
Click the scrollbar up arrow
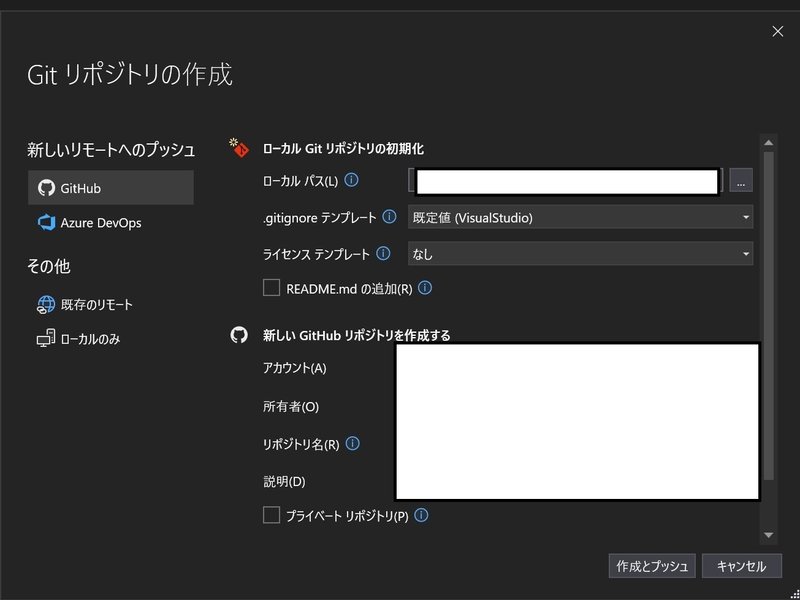tap(768, 142)
